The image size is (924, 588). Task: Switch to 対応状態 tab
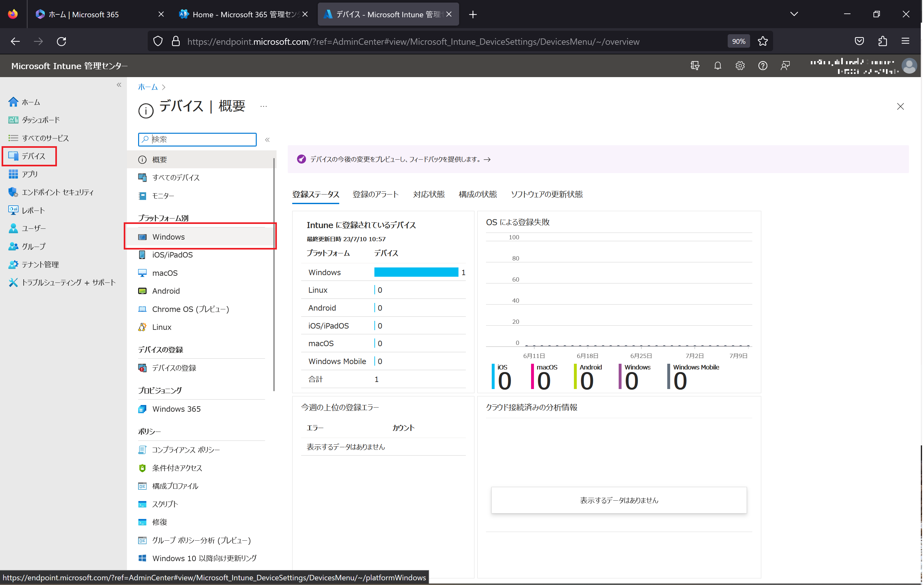(x=429, y=195)
